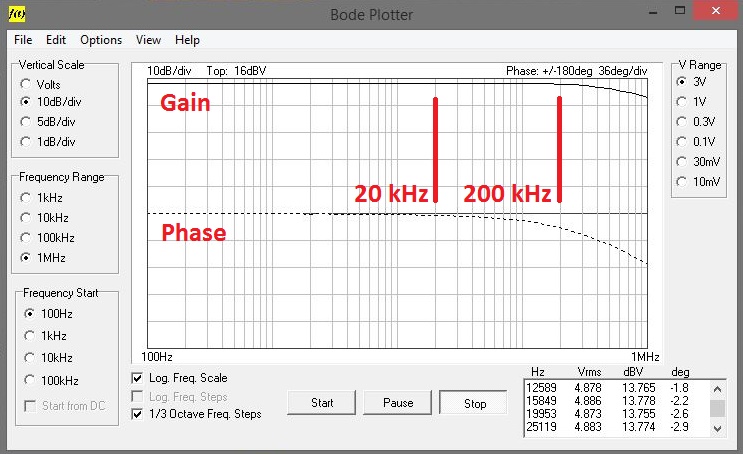Toggle 1/3 Octave Freq. Steps checkbox
743x454 pixels.
[x=137, y=414]
